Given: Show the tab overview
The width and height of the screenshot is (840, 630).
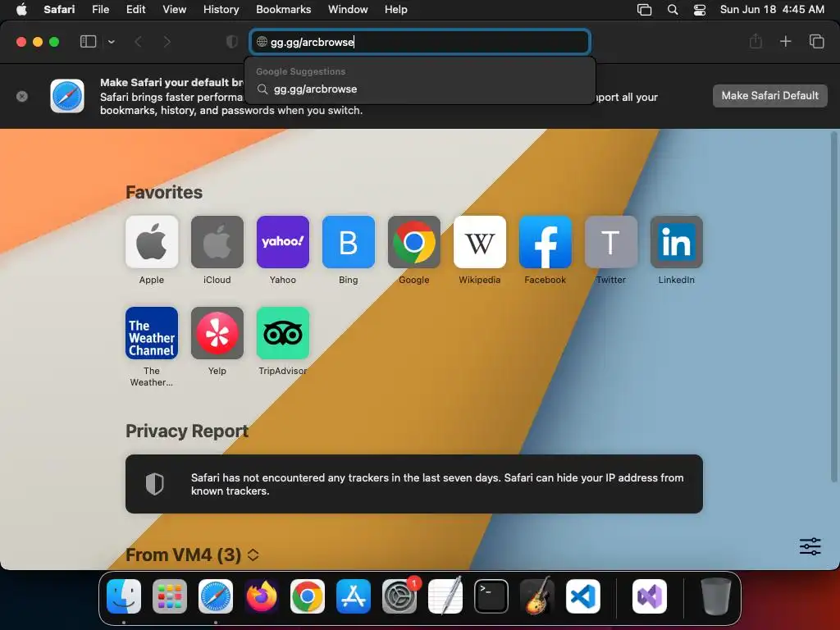Looking at the screenshot, I should point(816,41).
